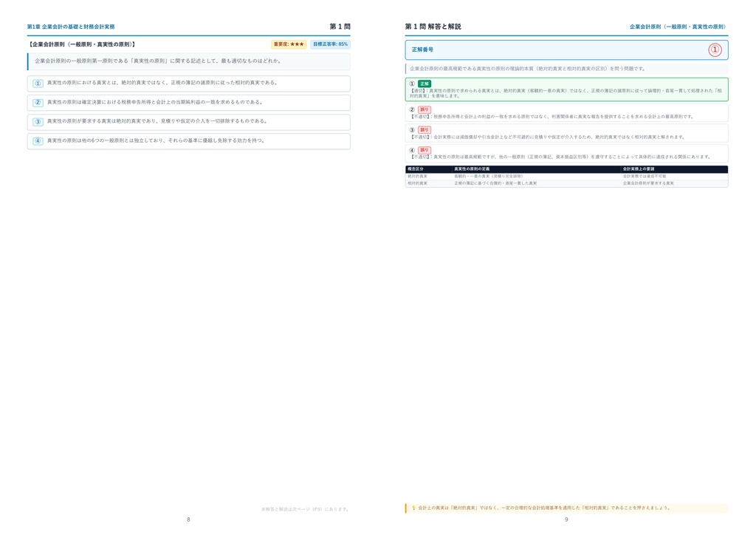The height and width of the screenshot is (535, 756).
Task: Click the question stem starting 企業会計原則の一般原則第一原則
Action: [x=158, y=61]
